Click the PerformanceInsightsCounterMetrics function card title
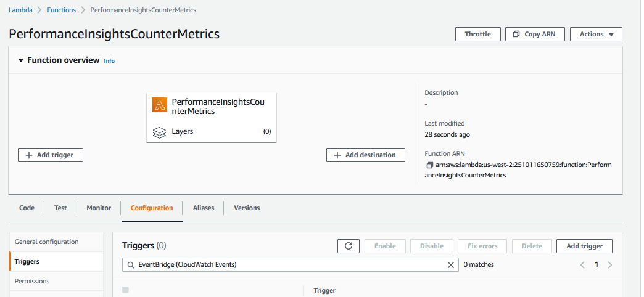This screenshot has height=297, width=644. (x=218, y=106)
